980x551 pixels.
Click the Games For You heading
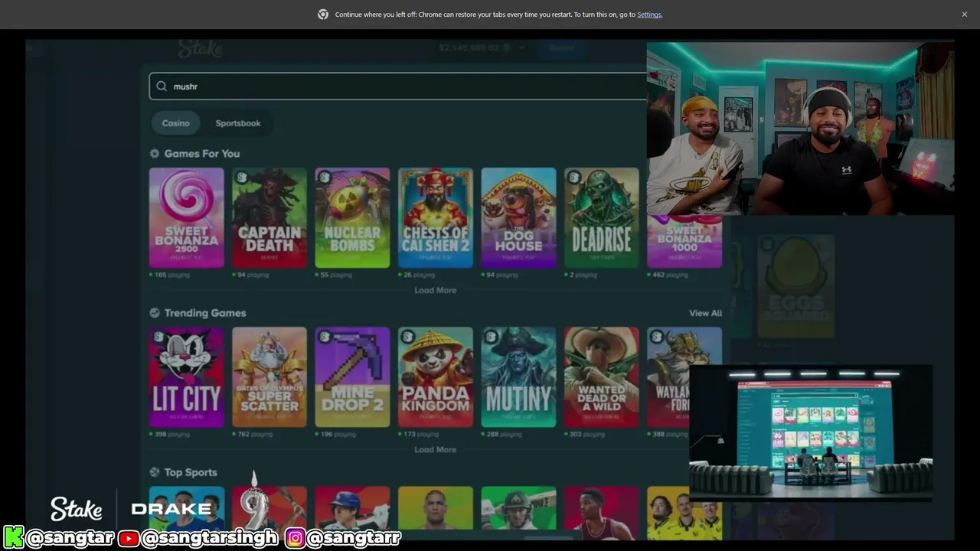(x=202, y=154)
